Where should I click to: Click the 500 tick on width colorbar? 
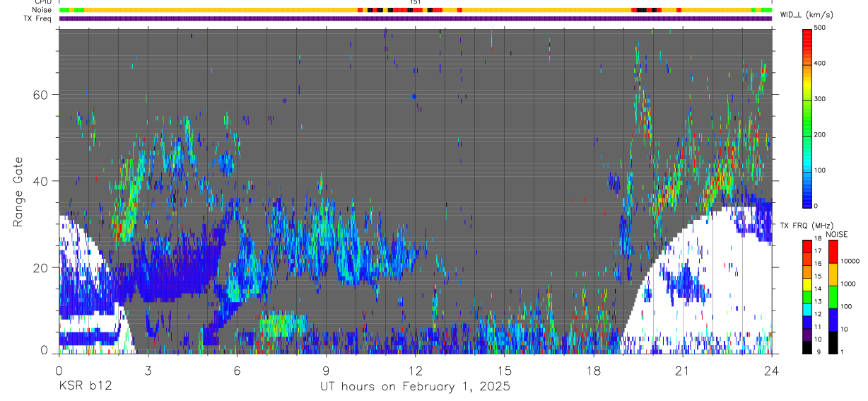coord(819,28)
